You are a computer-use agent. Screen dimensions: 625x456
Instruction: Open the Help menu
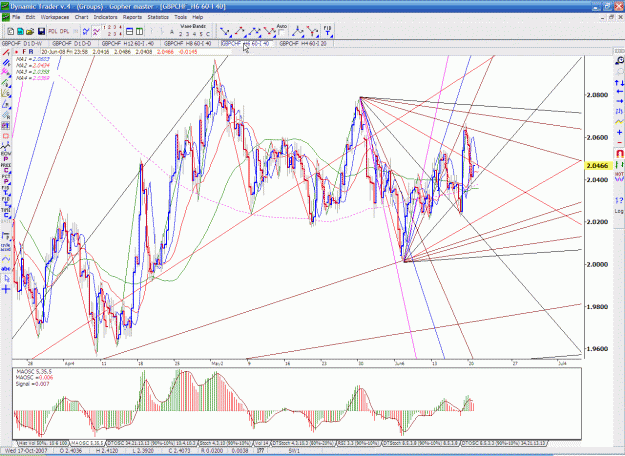pyautogui.click(x=198, y=17)
